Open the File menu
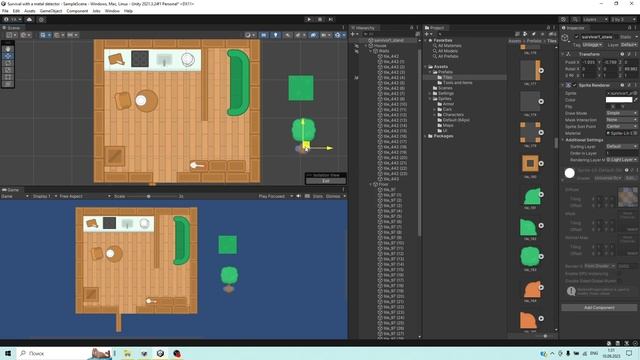Image resolution: width=640 pixels, height=360 pixels. pos(5,11)
